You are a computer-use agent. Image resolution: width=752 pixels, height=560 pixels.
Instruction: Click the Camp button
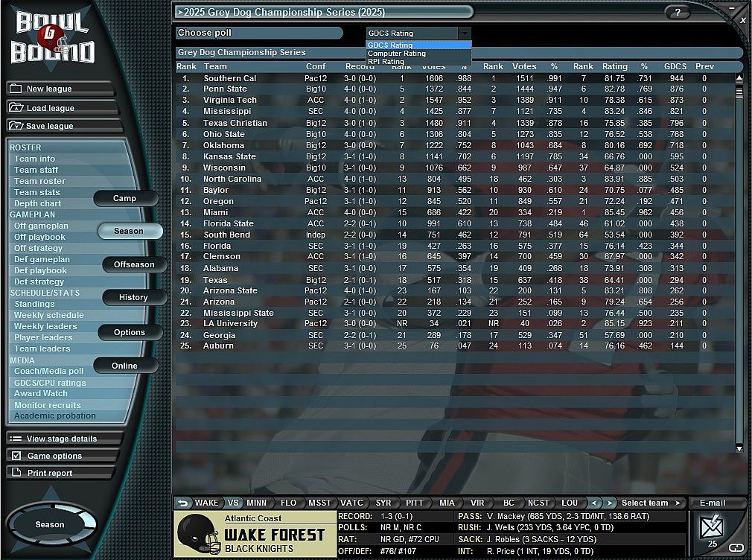125,198
